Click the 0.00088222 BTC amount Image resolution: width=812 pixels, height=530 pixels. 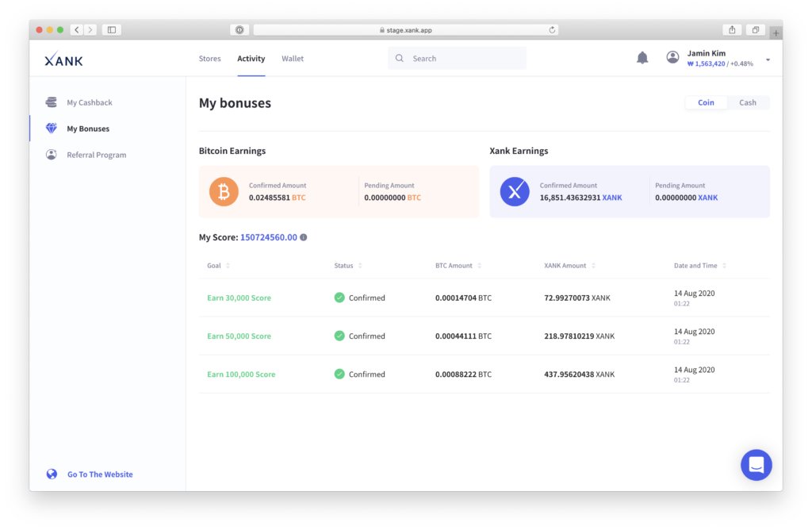pyautogui.click(x=463, y=374)
